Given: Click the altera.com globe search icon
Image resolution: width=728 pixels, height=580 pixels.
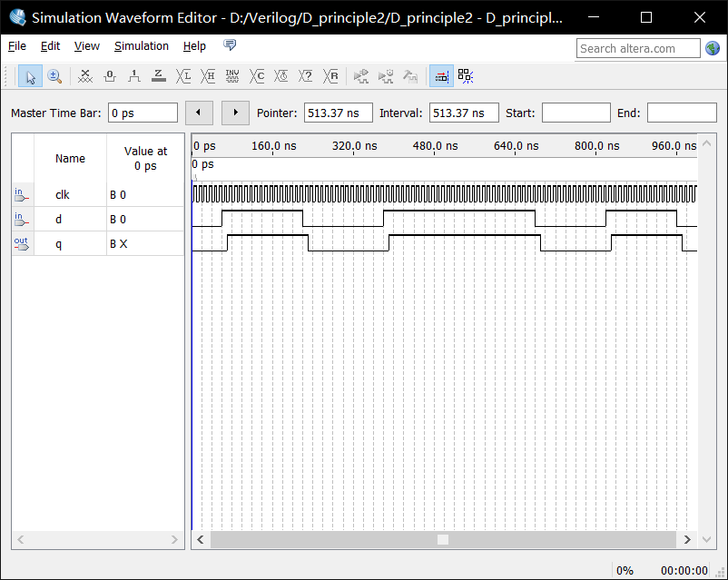Looking at the screenshot, I should pos(713,48).
